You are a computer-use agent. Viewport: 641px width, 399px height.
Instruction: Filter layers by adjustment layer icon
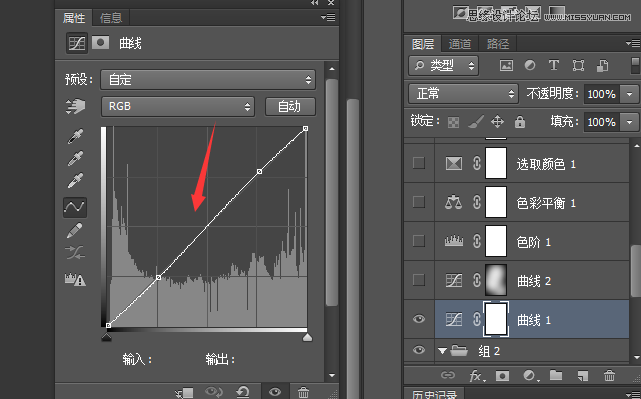530,65
